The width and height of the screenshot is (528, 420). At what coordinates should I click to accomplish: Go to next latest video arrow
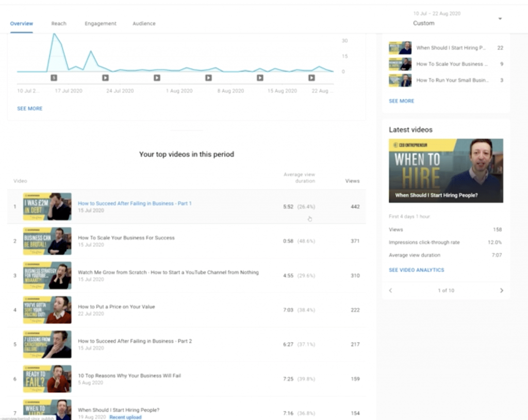[501, 291]
